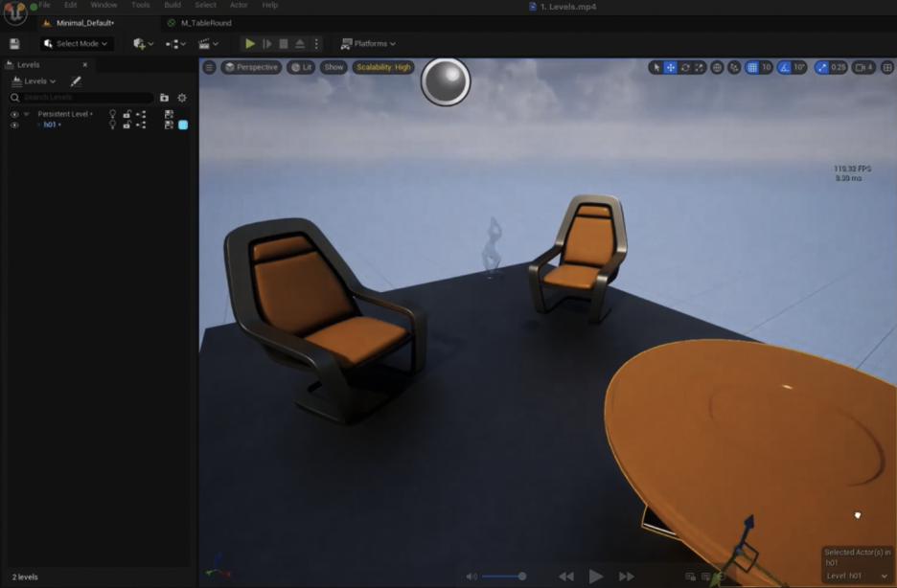
Task: Click the Save current level icon
Action: click(x=15, y=43)
